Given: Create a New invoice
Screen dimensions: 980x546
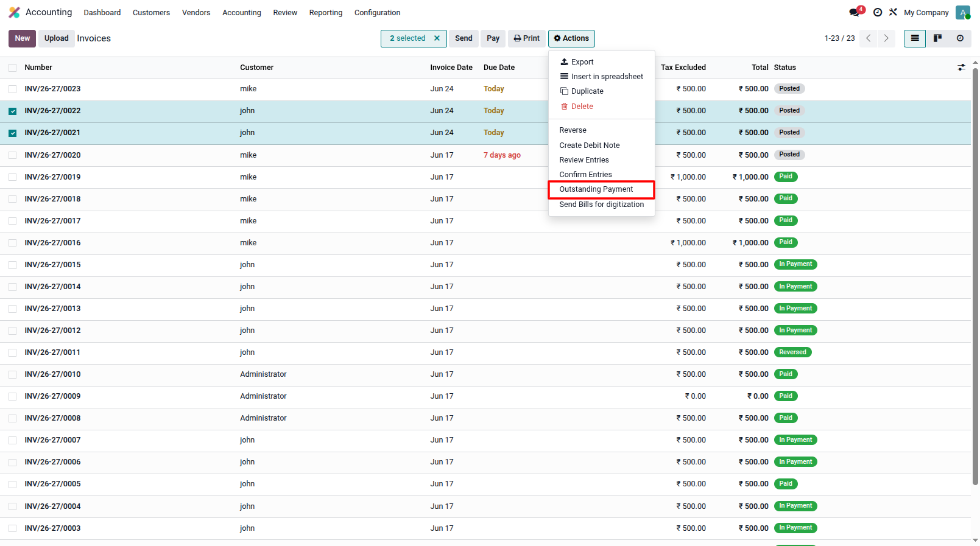Looking at the screenshot, I should (23, 38).
